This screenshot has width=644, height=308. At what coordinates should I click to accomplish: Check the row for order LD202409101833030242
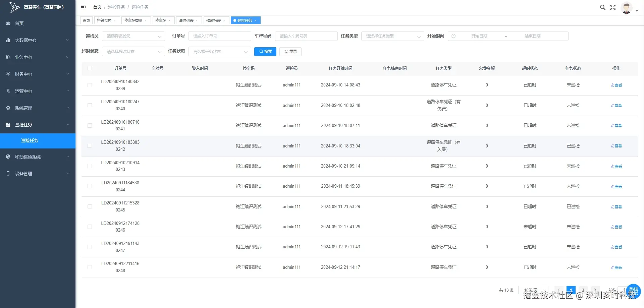click(x=90, y=146)
